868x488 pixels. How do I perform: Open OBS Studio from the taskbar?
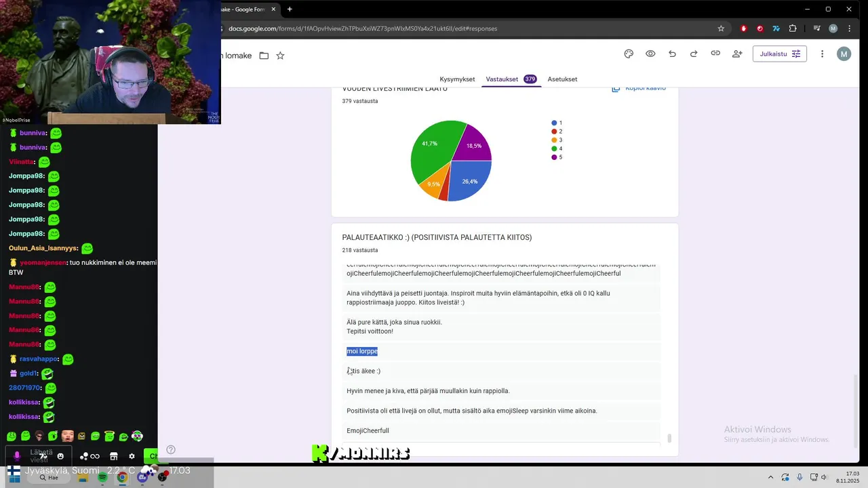pyautogui.click(x=162, y=477)
